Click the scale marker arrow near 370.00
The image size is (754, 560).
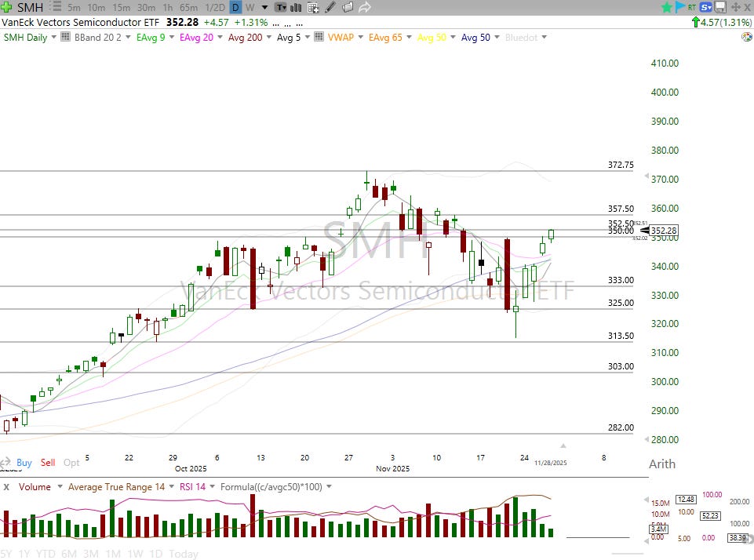647,176
